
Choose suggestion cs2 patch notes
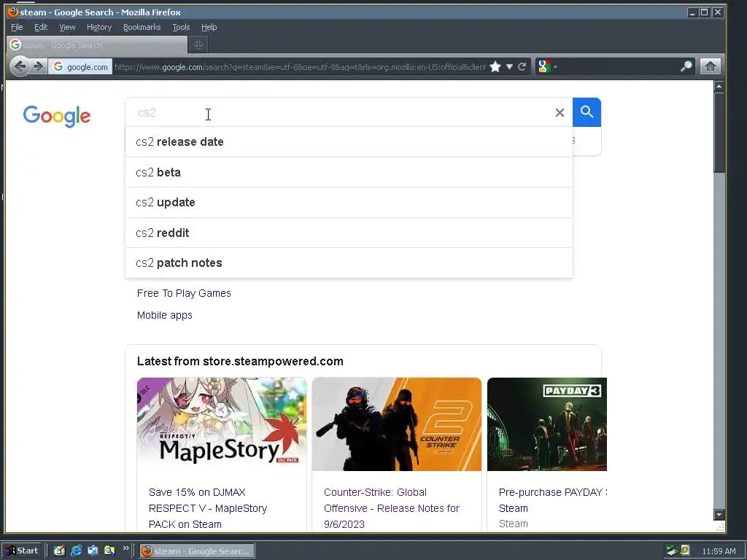(349, 262)
